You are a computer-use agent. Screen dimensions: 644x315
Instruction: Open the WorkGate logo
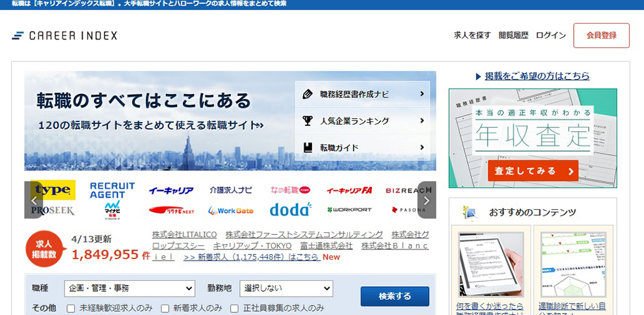tap(231, 211)
